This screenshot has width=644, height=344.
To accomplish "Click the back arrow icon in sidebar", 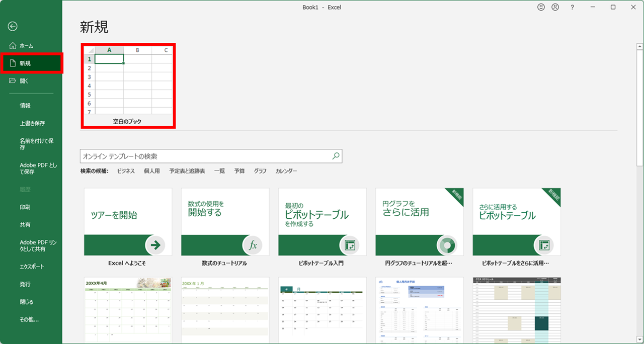I will pyautogui.click(x=13, y=27).
